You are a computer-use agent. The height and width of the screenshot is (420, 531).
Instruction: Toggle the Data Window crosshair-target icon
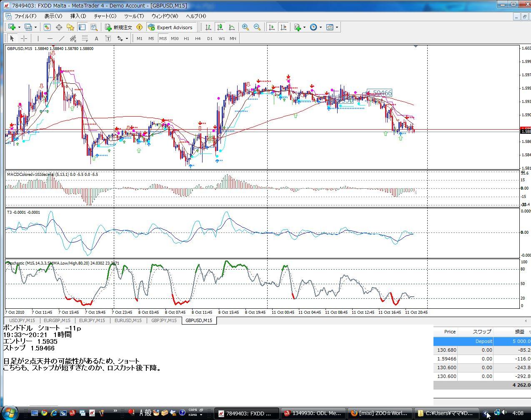pyautogui.click(x=59, y=27)
